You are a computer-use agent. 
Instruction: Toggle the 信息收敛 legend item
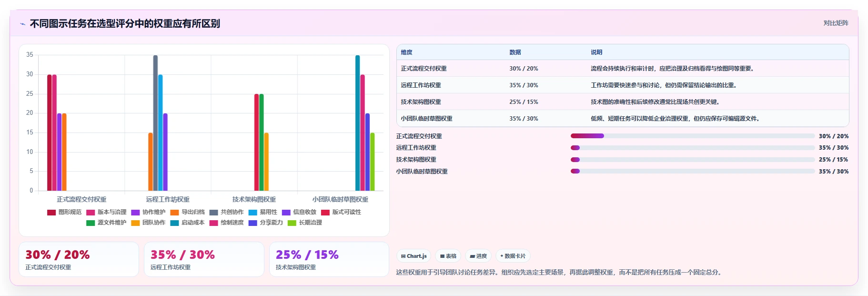click(299, 212)
